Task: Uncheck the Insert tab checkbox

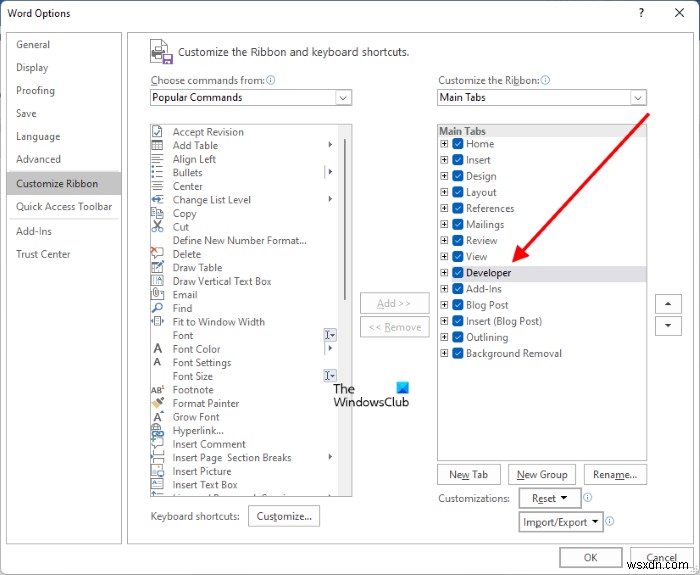Action: pyautogui.click(x=458, y=160)
